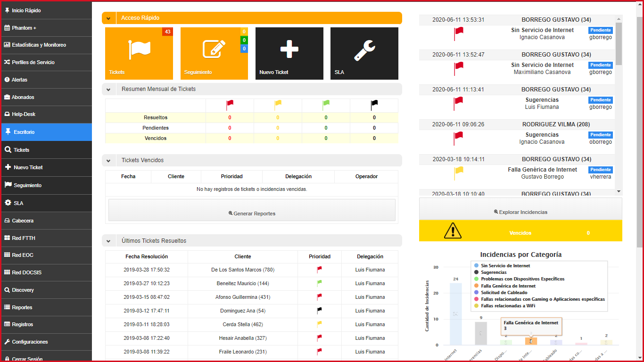Image resolution: width=644 pixels, height=362 pixels.
Task: Select Abonados from the sidebar menu
Action: tap(23, 97)
